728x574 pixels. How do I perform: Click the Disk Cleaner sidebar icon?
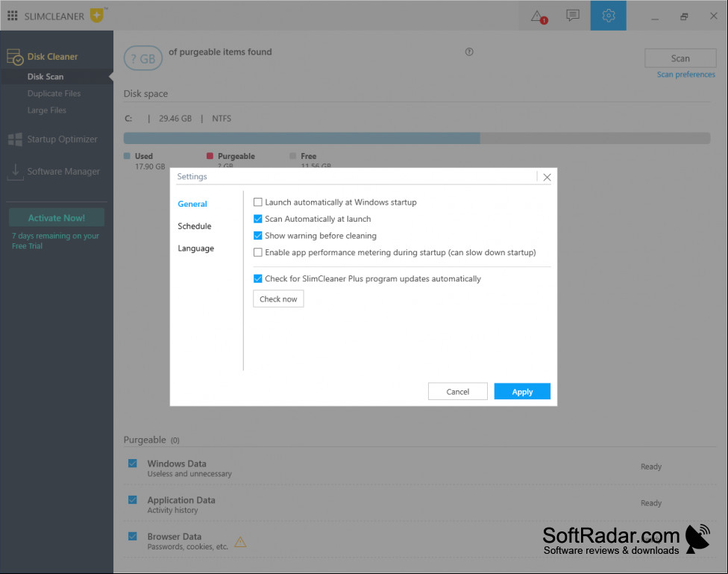[x=15, y=57]
